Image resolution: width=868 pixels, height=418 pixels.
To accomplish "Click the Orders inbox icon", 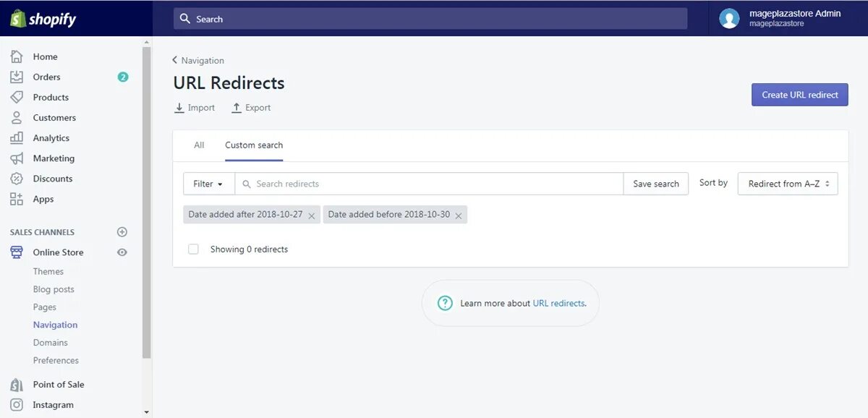I will (17, 77).
